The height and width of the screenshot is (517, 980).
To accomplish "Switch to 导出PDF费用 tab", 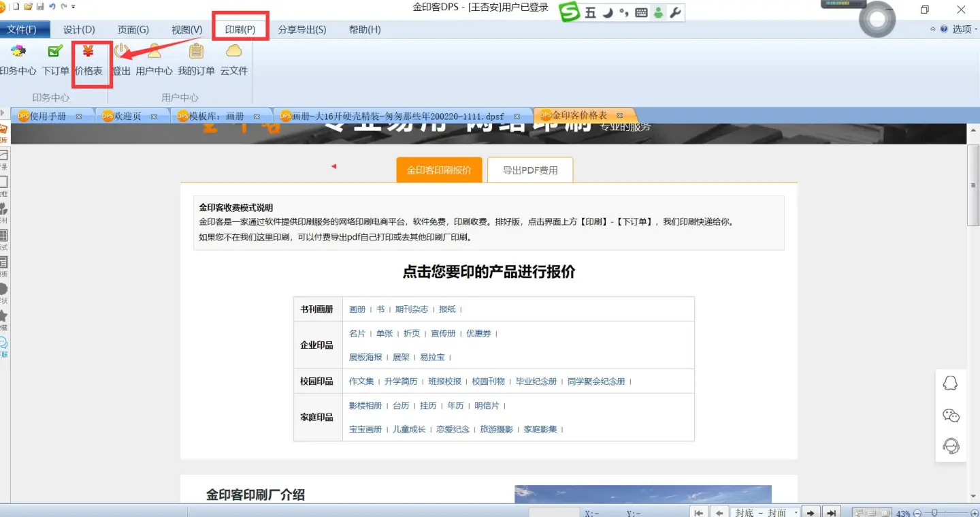I will pyautogui.click(x=530, y=170).
